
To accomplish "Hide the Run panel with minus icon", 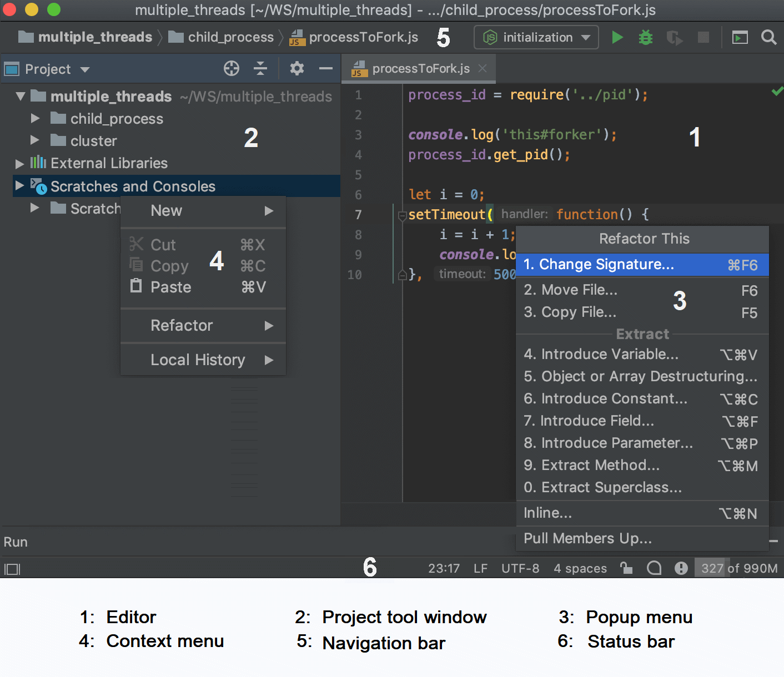I will point(773,541).
